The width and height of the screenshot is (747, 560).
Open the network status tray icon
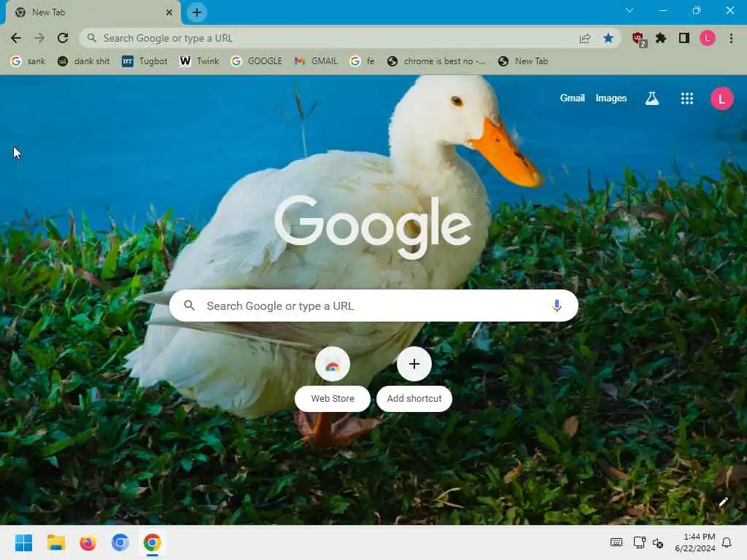point(639,542)
